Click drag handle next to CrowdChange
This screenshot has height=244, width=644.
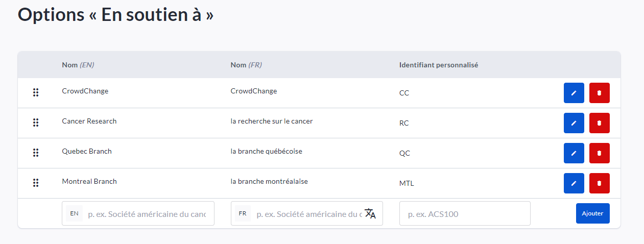(x=36, y=92)
